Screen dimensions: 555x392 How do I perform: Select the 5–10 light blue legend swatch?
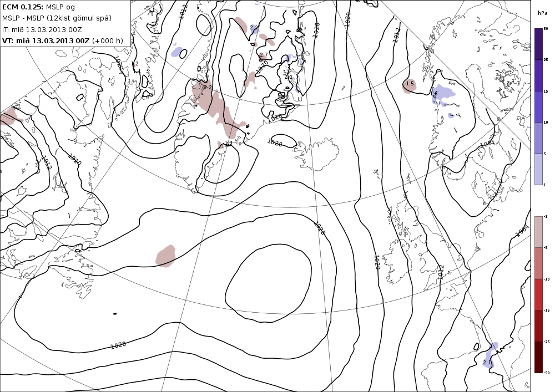click(x=538, y=138)
